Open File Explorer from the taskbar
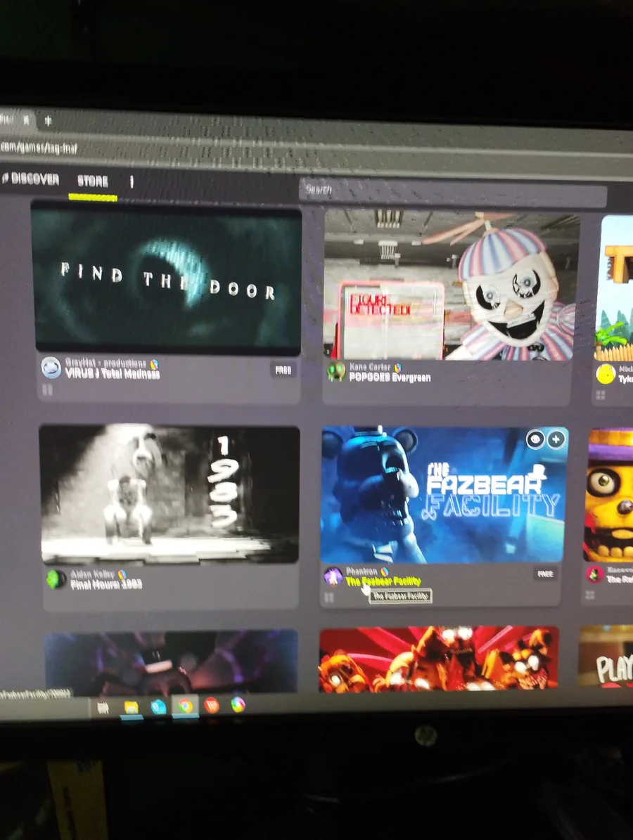The width and height of the screenshot is (633, 840). 132,708
